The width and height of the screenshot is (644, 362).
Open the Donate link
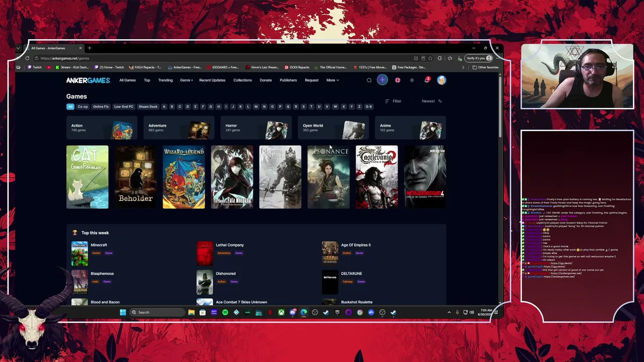tap(266, 80)
